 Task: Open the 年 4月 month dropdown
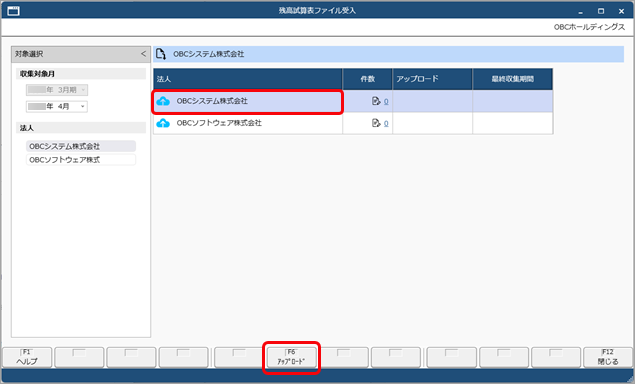(x=57, y=107)
